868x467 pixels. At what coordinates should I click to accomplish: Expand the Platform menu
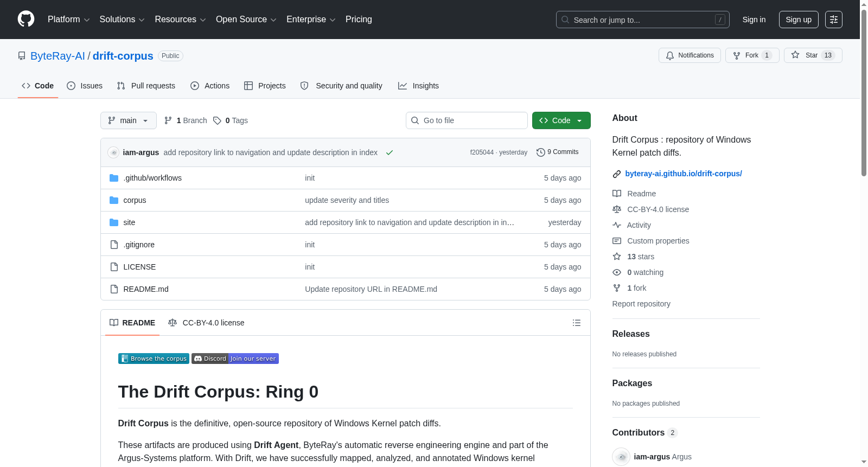pos(69,20)
